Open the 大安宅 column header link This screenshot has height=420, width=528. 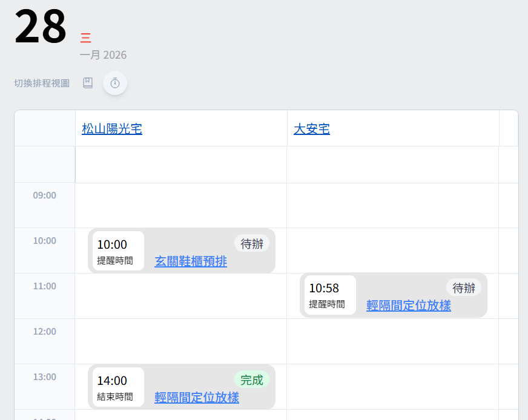[312, 129]
